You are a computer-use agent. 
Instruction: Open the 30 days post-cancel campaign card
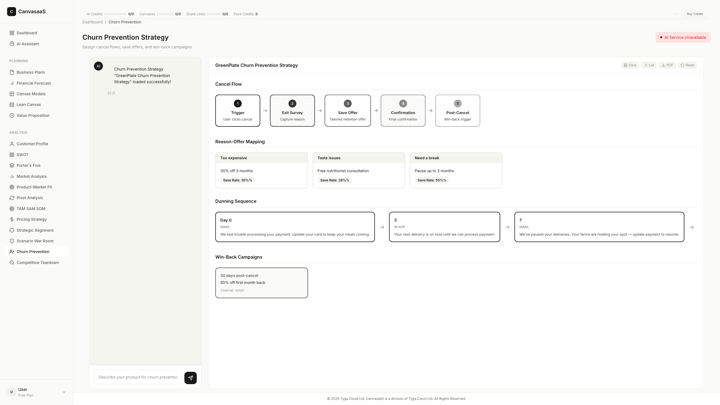coord(261,283)
